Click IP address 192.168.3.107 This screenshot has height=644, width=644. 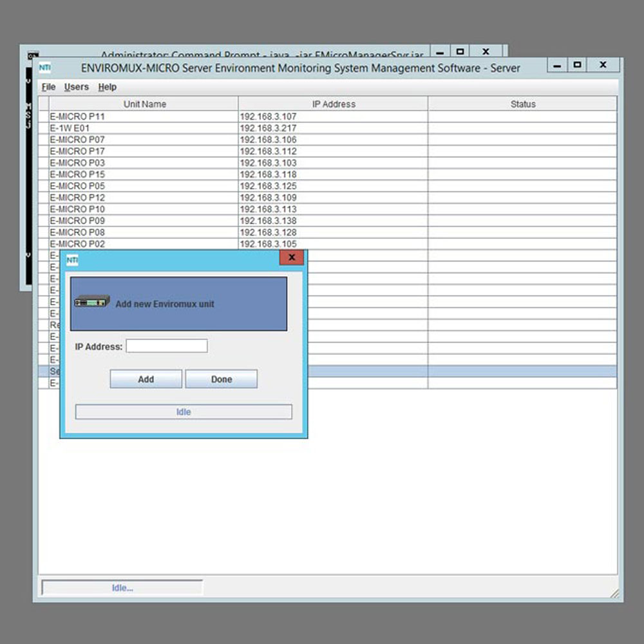pyautogui.click(x=268, y=117)
